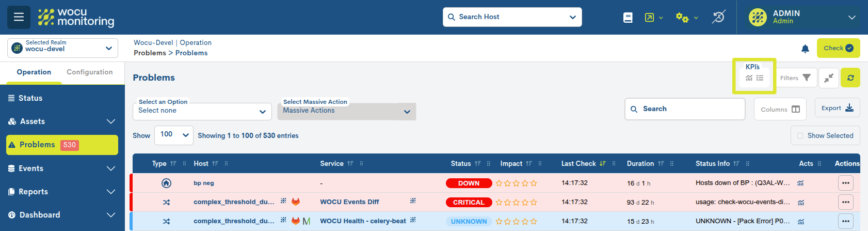Click the notifications bell icon

coord(805,49)
